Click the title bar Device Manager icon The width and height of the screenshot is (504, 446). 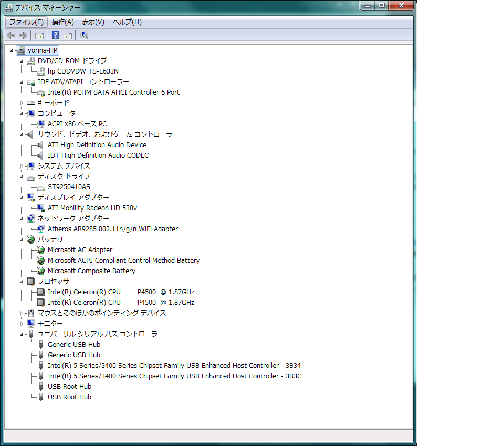[9, 7]
